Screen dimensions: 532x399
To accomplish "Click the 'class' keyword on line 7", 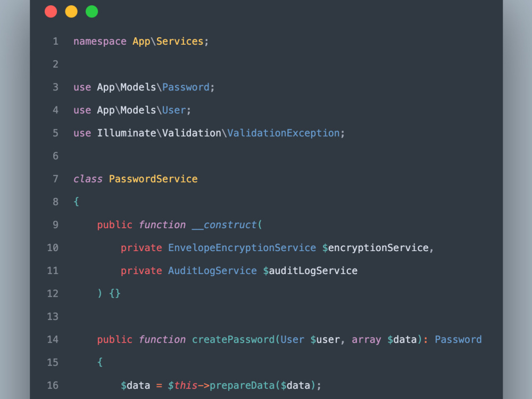I will tap(88, 179).
